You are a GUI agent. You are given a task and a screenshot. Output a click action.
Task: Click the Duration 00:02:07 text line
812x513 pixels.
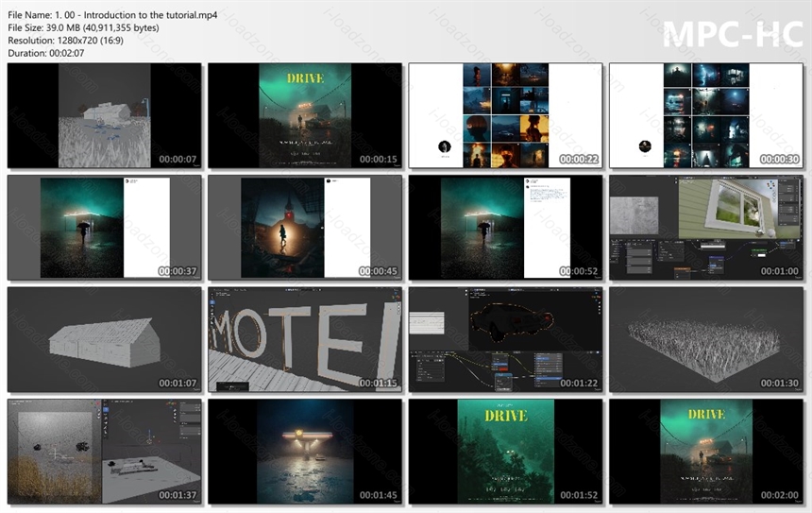coord(45,53)
